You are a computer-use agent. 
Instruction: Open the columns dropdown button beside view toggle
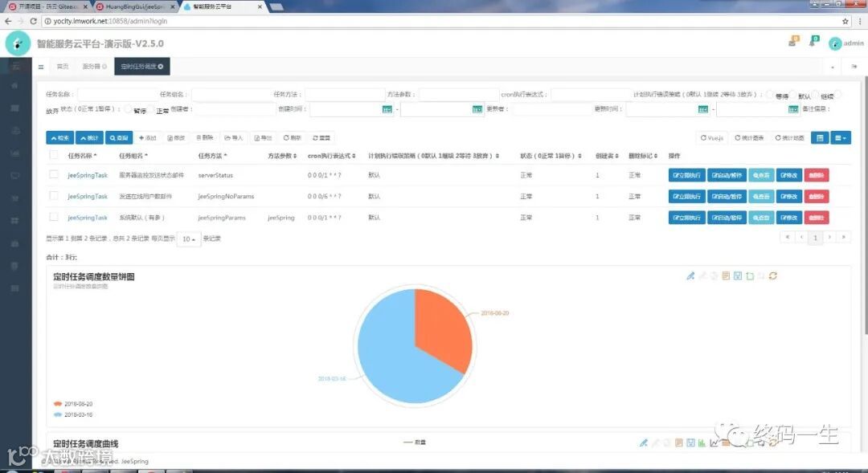841,138
